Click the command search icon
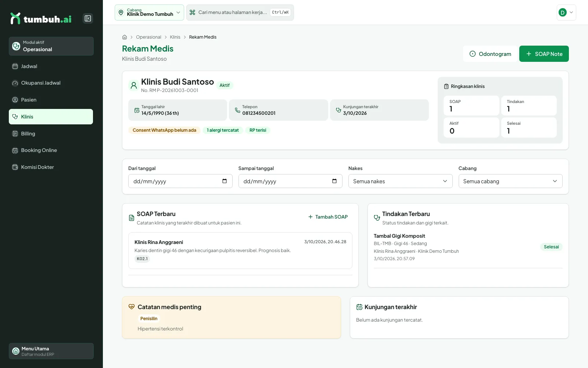The image size is (588, 368). 192,13
